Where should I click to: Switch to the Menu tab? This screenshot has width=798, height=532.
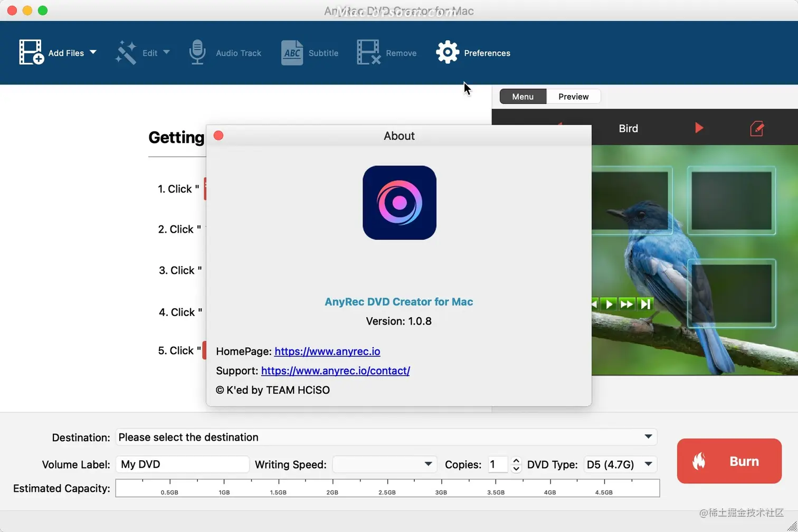(522, 97)
